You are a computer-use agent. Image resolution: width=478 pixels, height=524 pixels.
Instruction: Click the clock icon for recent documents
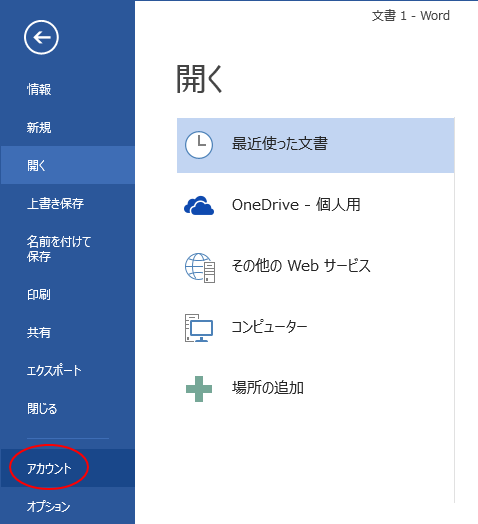(199, 145)
